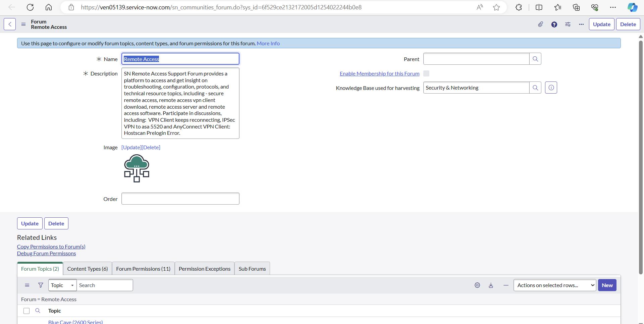This screenshot has width=644, height=324.
Task: Show list filter funnel icon
Action: coord(41,285)
